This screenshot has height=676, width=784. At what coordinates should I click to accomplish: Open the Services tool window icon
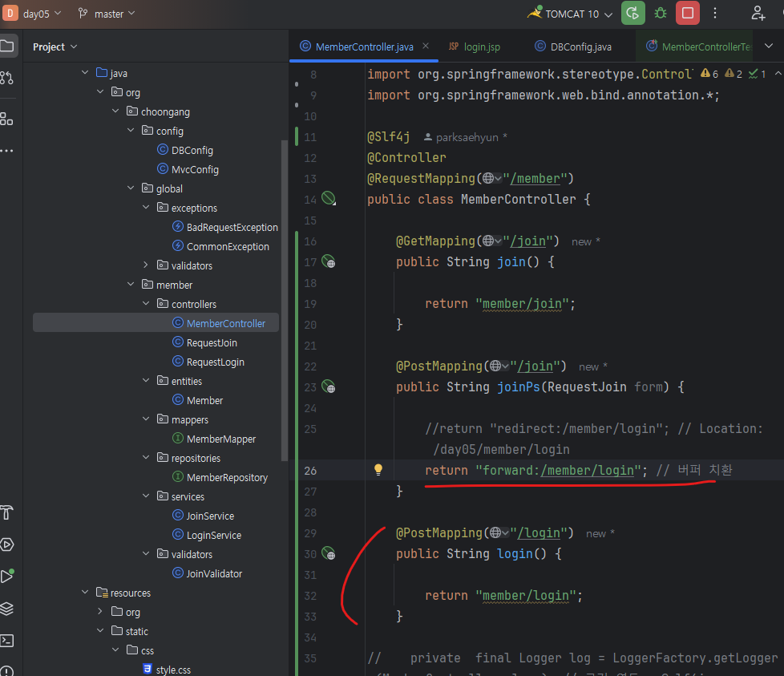tap(6, 544)
